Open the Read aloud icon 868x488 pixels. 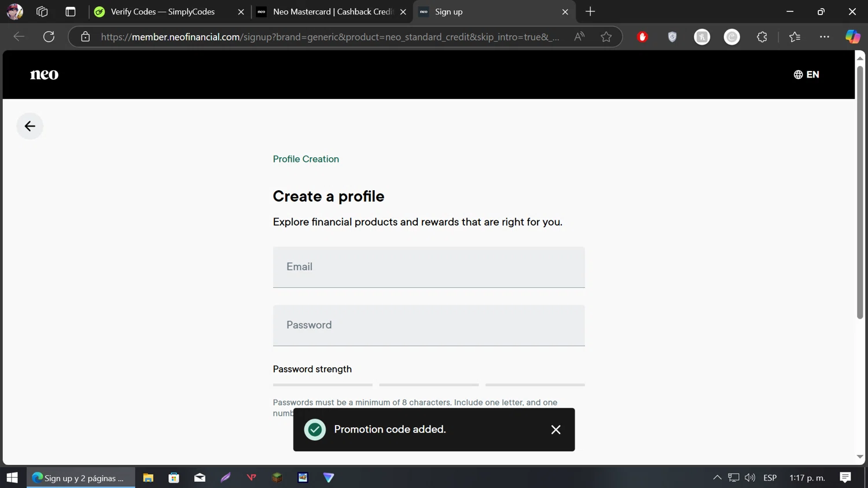(x=579, y=37)
